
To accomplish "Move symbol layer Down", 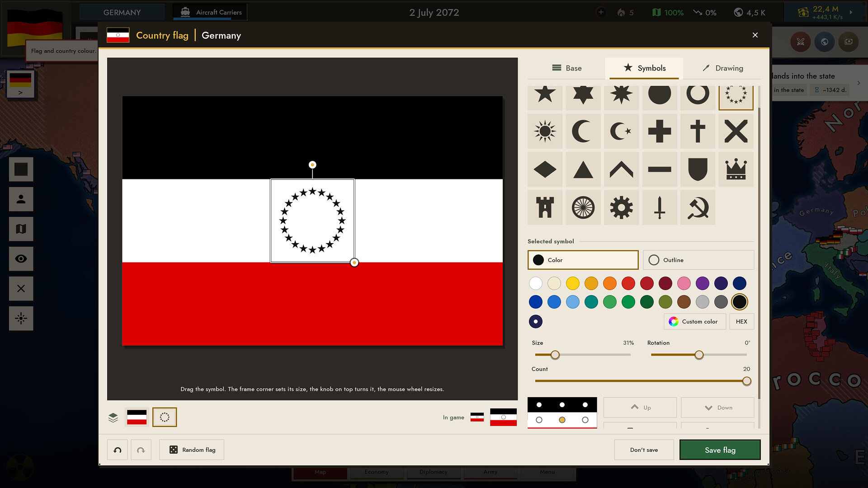I will (717, 408).
